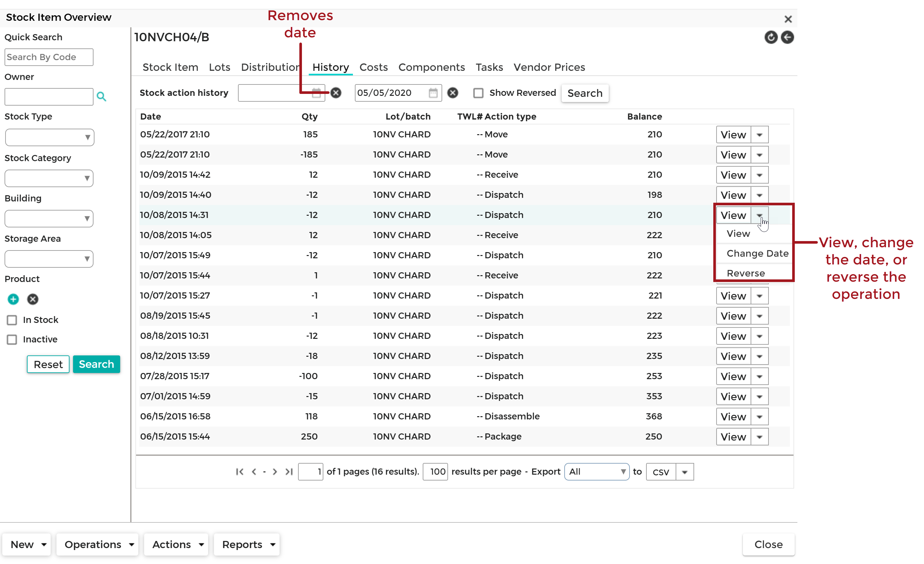924x564 pixels.
Task: View the 08/12/2015 13:59 dispatch entry
Action: 733,356
